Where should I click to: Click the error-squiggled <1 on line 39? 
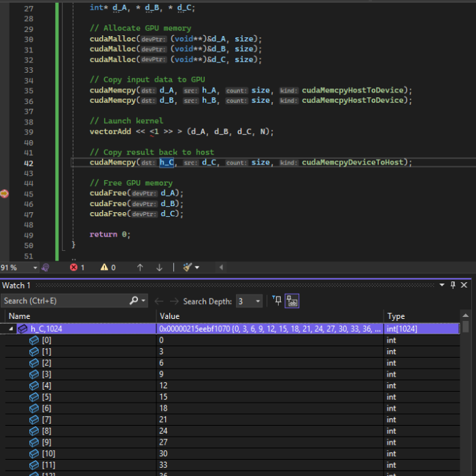[154, 132]
